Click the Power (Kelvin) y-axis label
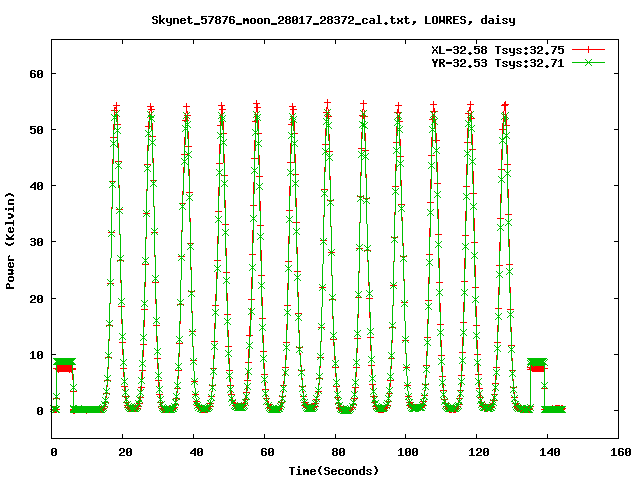Viewport: 640px width, 480px height. (10, 241)
